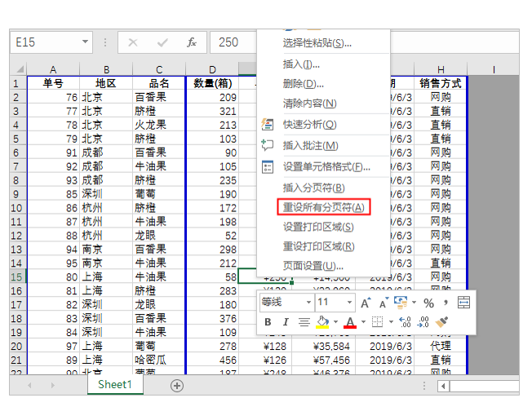Click cell 哈密瓜 in row 21
This screenshot has height=420, width=532.
pyautogui.click(x=159, y=360)
